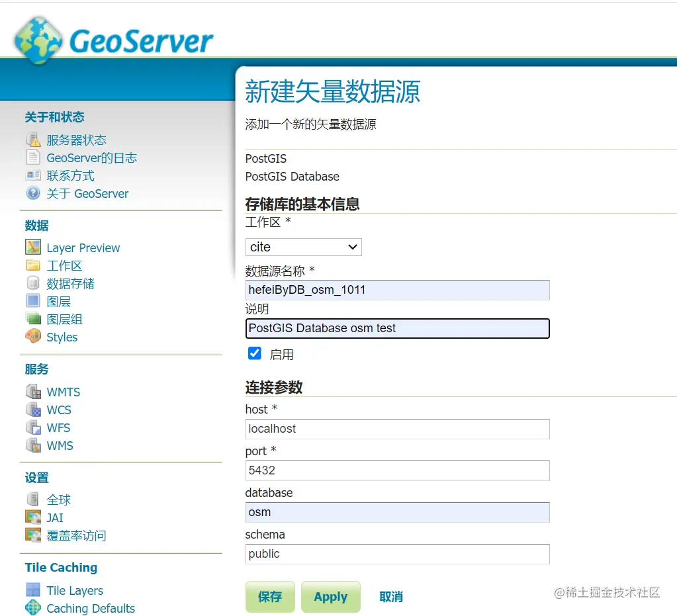The image size is (677, 616).
Task: Open the 工作区 workspace dropdown showing cite
Action: 304,247
